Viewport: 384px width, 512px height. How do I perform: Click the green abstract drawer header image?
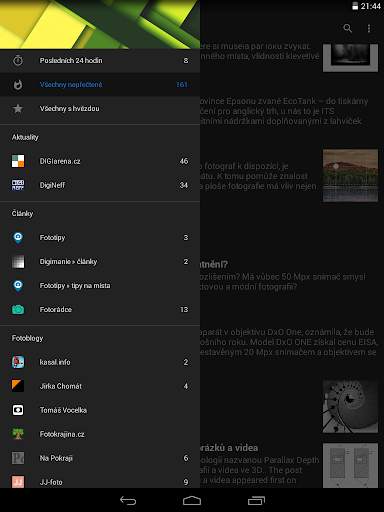click(100, 24)
